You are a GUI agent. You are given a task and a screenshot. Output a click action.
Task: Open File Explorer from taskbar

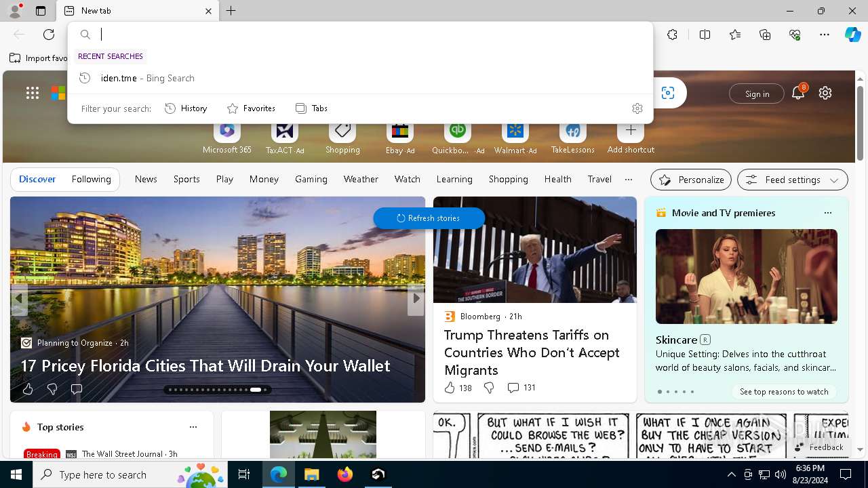pos(311,474)
